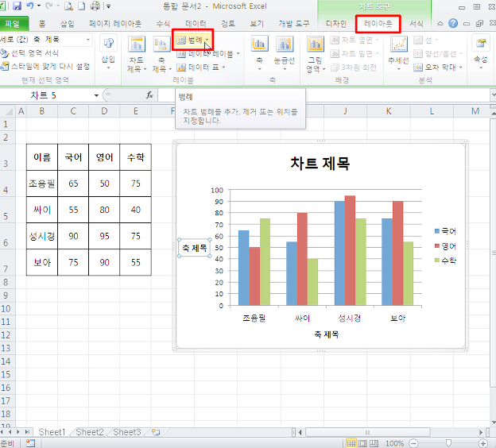Click the Quick Print printer icon
Image resolution: width=496 pixels, height=448 pixels.
click(95, 6)
